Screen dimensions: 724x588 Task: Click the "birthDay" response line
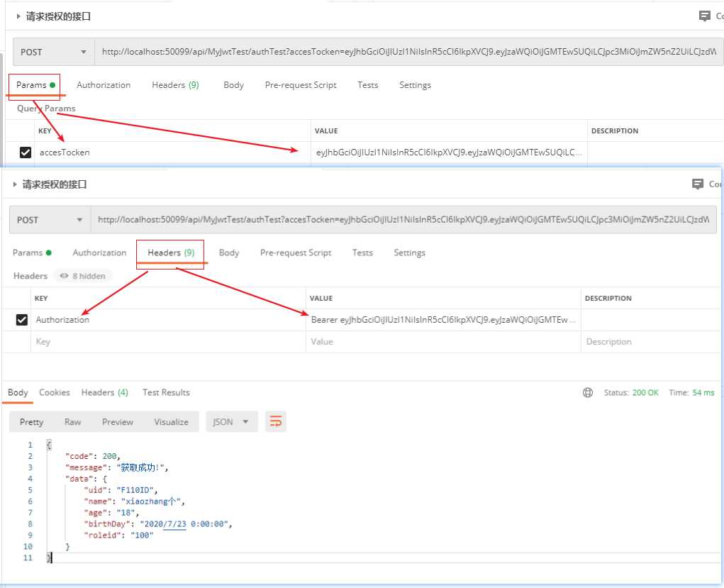pyautogui.click(x=158, y=523)
